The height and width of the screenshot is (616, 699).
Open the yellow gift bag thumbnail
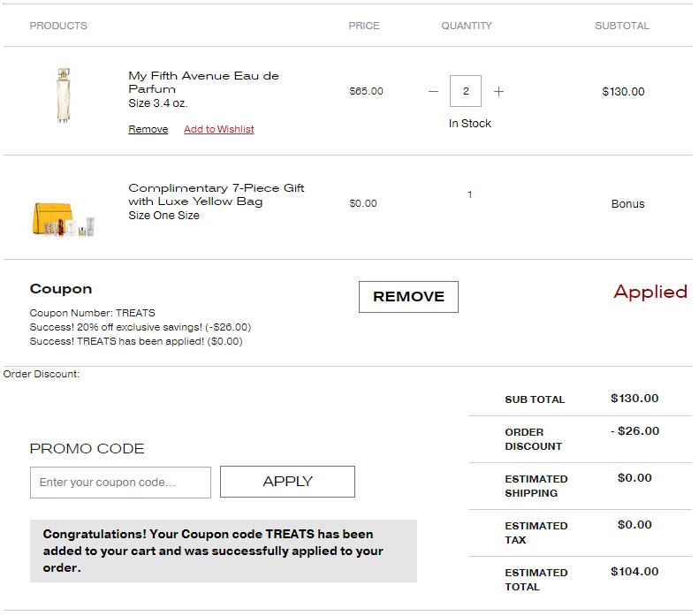point(63,218)
